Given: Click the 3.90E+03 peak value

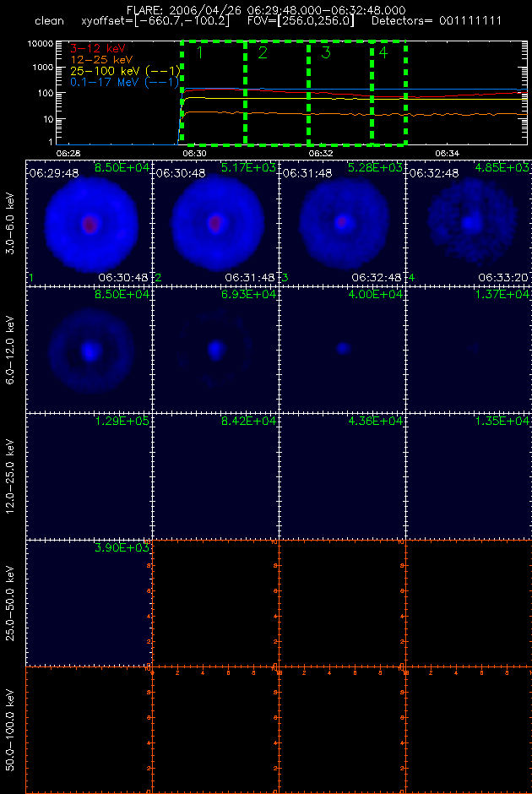Looking at the screenshot, I should point(122,547).
